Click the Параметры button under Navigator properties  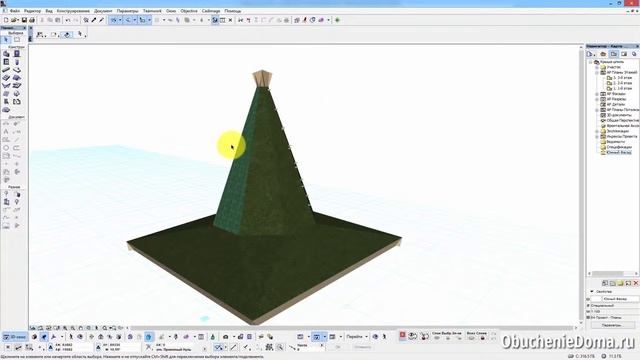click(613, 325)
